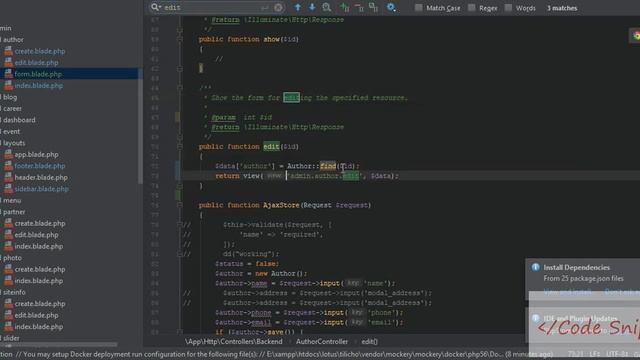Viewport: 640px width, 360px height.
Task: Open create.blade.php under partner folder
Action: (x=40, y=223)
